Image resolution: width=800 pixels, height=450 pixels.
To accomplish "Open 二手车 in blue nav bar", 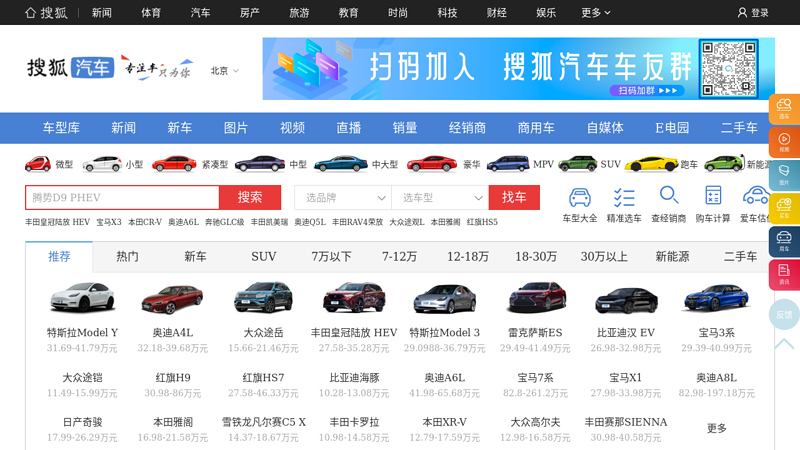I will (739, 128).
